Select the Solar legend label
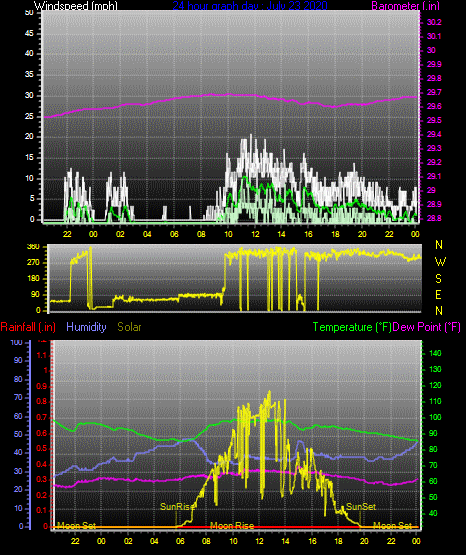 tap(129, 327)
